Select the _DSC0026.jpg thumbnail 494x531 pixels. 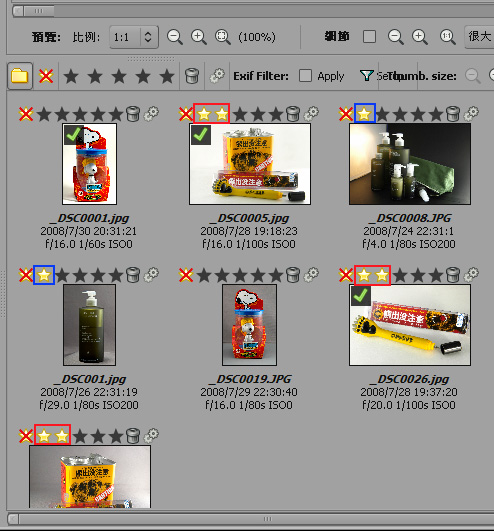click(x=410, y=325)
